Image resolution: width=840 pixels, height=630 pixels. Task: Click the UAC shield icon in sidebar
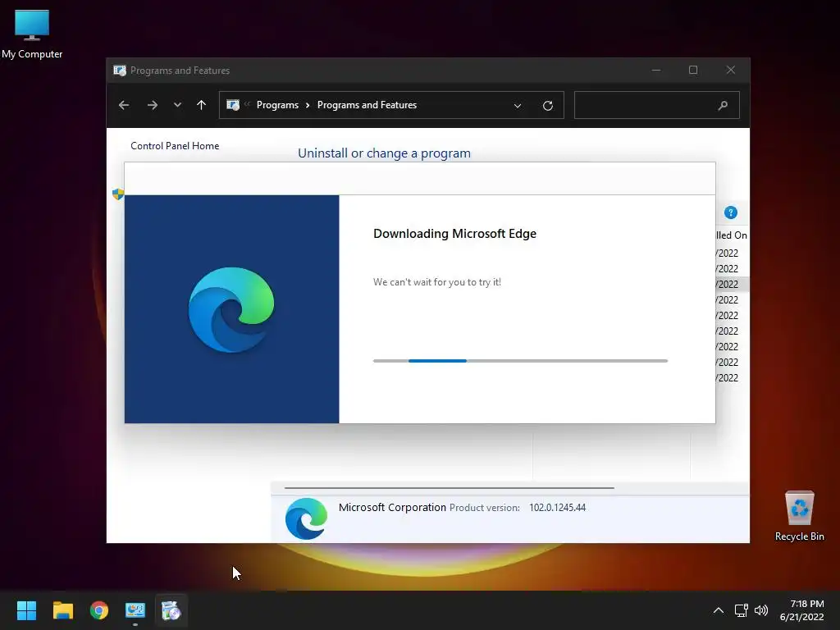[118, 194]
